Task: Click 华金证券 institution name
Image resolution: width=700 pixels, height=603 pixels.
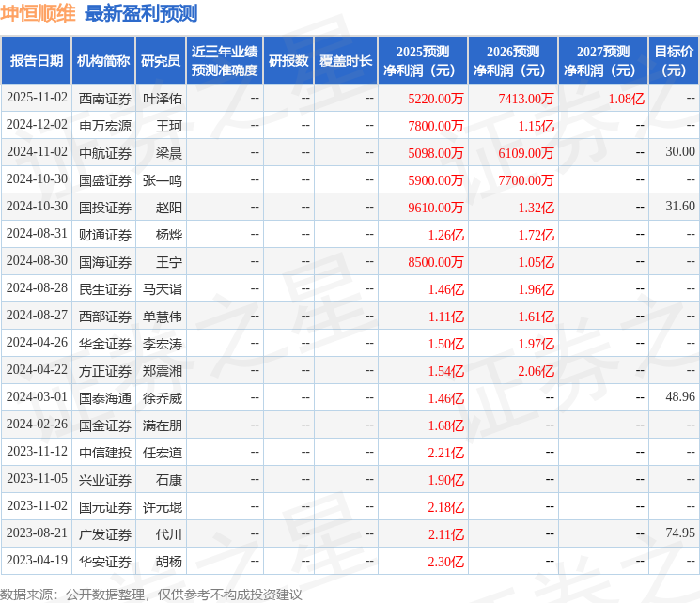Action: 105,344
